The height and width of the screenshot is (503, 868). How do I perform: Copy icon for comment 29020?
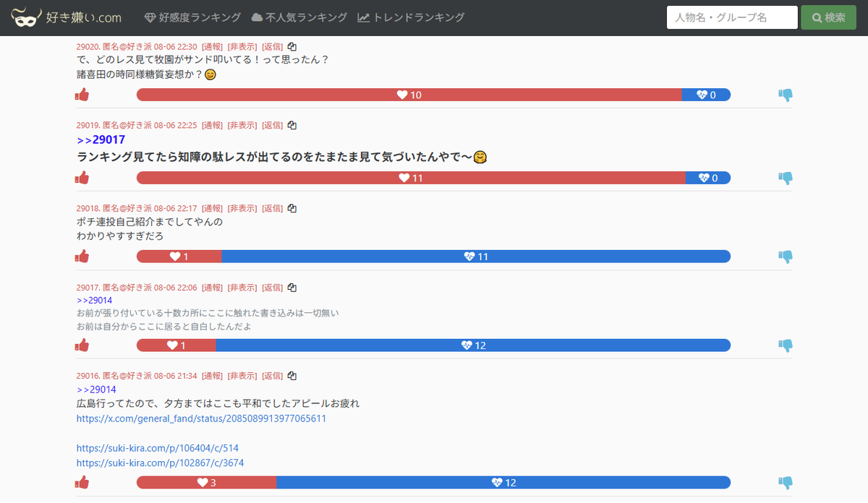(292, 46)
